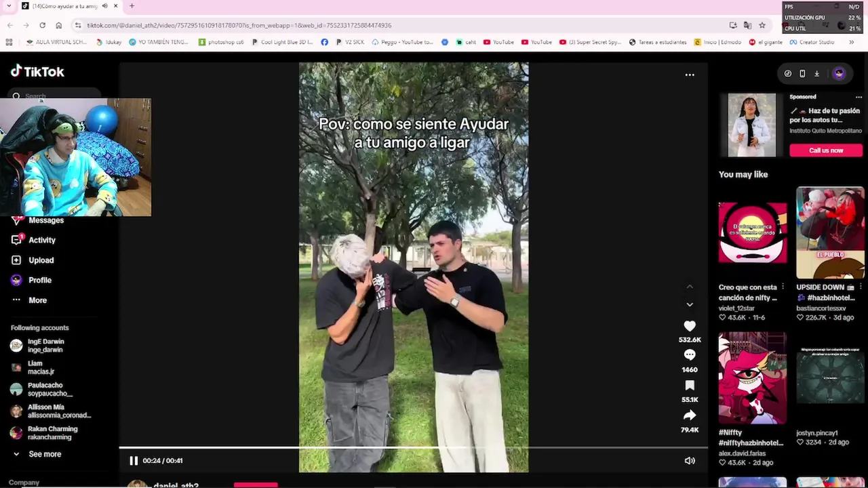This screenshot has width=868, height=488.
Task: Click the mobile phone app icon
Action: (802, 73)
